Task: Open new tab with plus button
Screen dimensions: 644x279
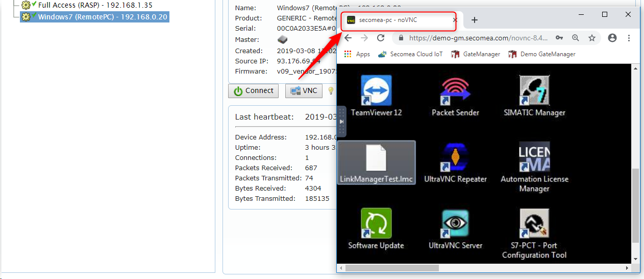Action: tap(474, 20)
